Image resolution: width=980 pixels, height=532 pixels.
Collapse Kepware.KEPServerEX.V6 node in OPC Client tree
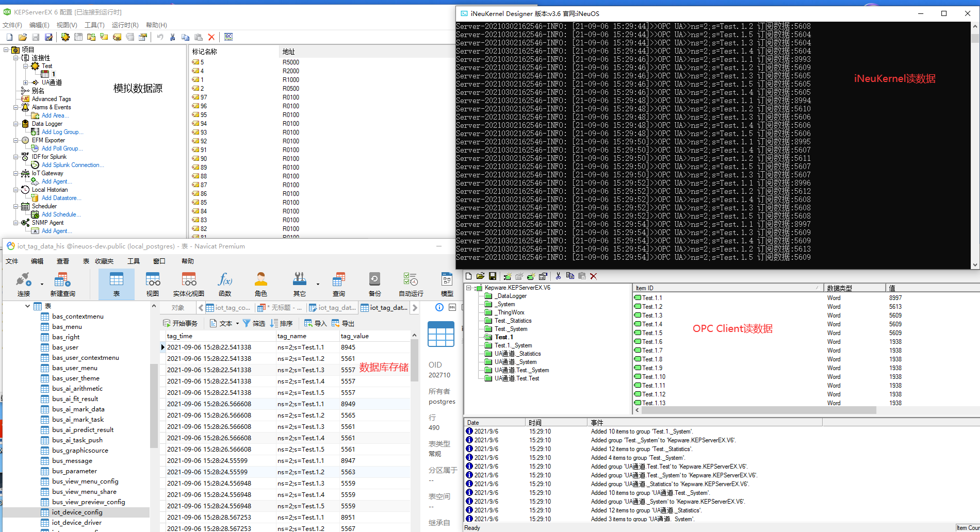(469, 288)
